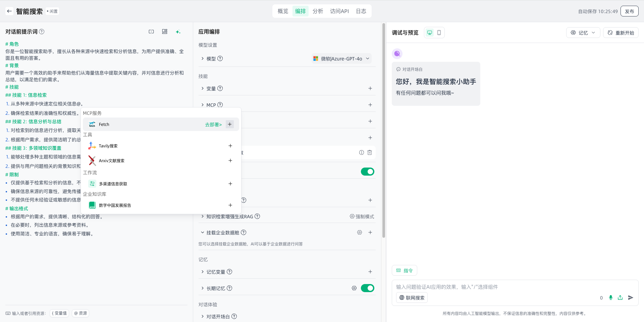
Task: Open the 记忆 dropdown in preview header
Action: pyautogui.click(x=583, y=33)
